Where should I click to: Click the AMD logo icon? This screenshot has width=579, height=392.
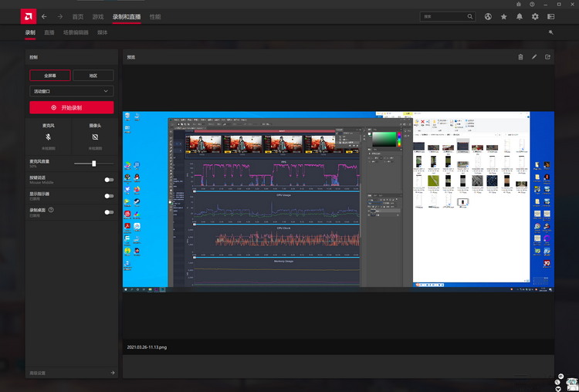tap(28, 16)
